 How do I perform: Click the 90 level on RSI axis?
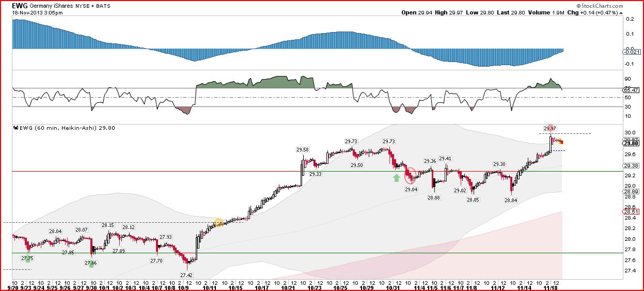(x=627, y=79)
